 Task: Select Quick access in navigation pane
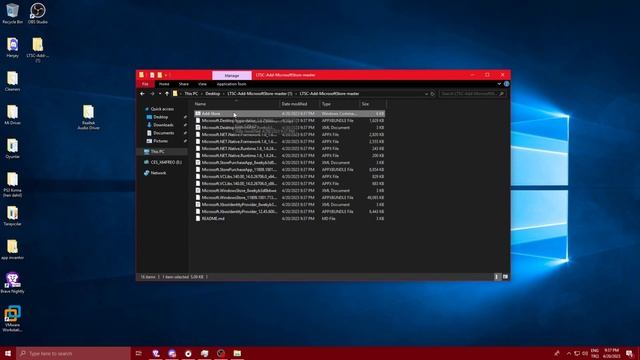pos(162,109)
